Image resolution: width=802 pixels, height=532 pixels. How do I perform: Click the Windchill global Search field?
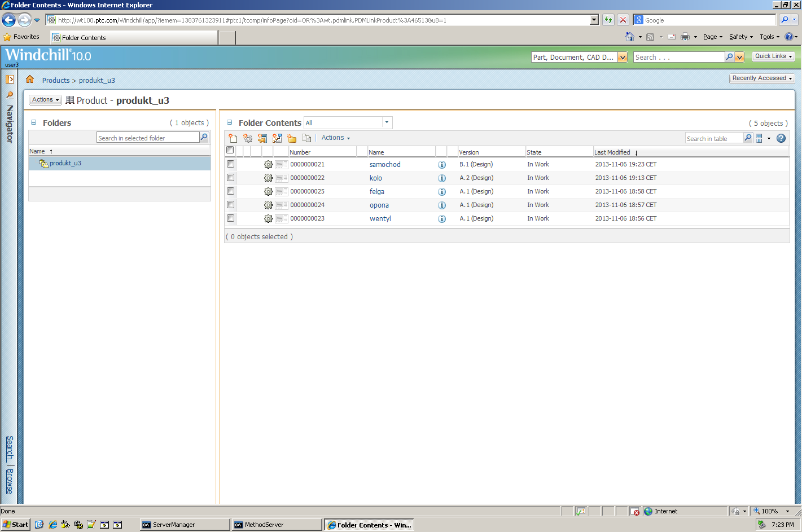tap(679, 57)
